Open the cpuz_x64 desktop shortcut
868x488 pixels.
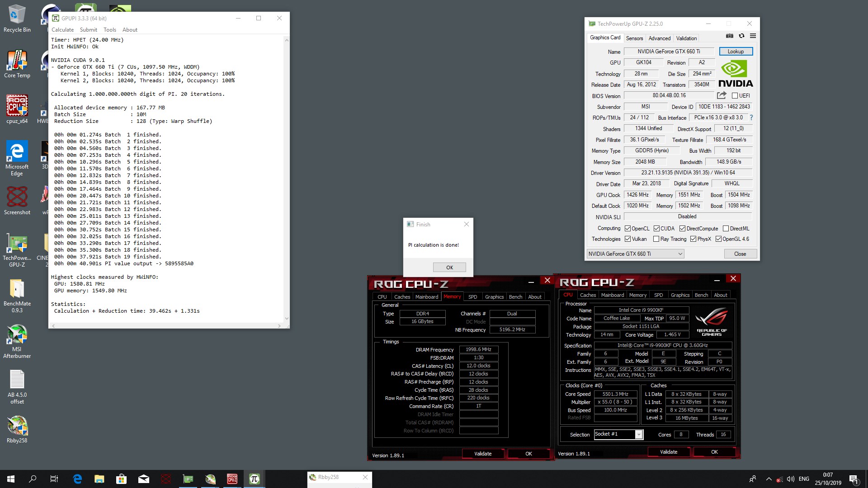point(17,110)
